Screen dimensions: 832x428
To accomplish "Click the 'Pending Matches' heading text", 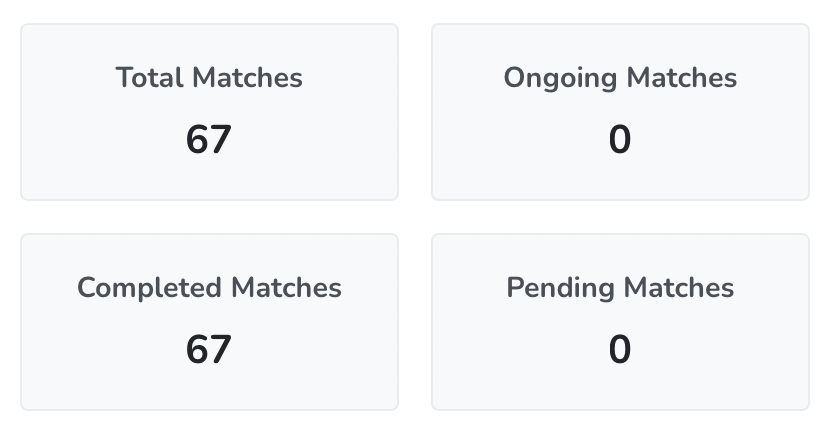I will pos(620,288).
